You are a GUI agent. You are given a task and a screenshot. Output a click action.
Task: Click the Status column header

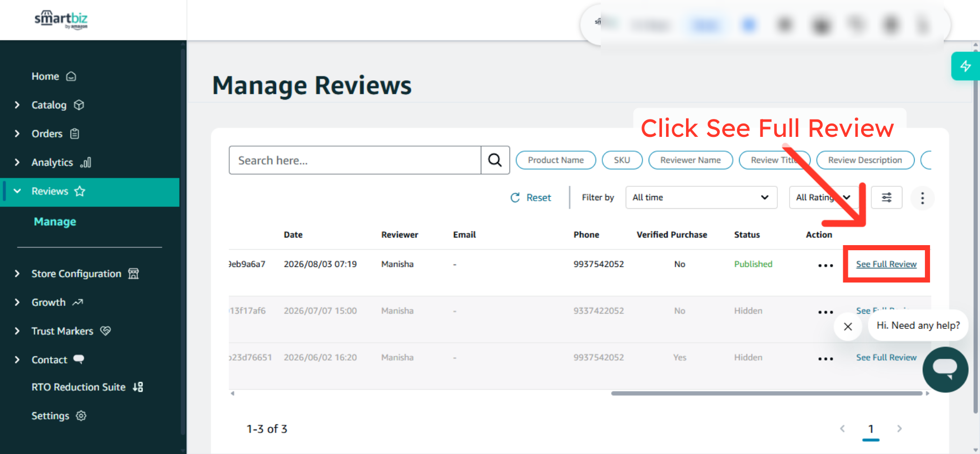pos(747,234)
